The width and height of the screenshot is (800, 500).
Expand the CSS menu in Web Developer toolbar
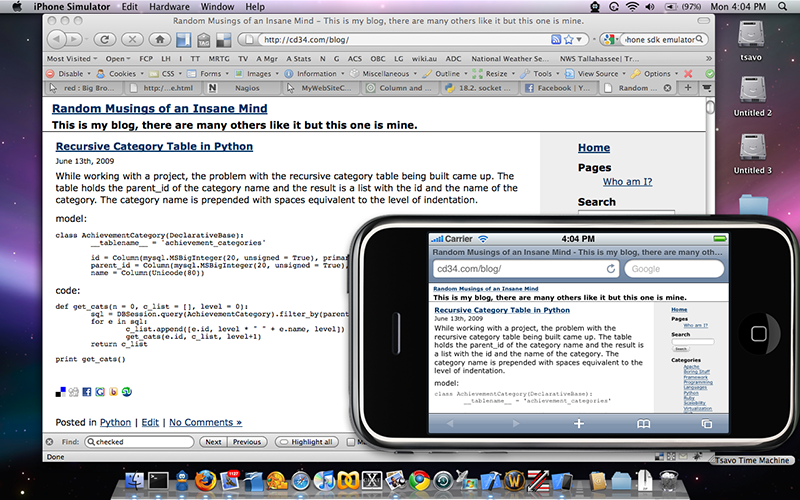tap(166, 73)
